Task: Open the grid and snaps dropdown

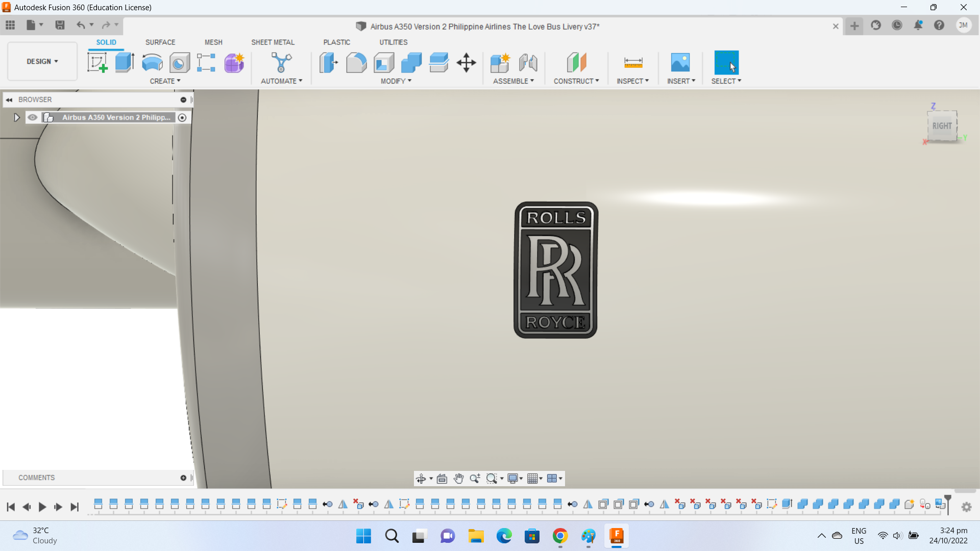Action: pyautogui.click(x=535, y=479)
